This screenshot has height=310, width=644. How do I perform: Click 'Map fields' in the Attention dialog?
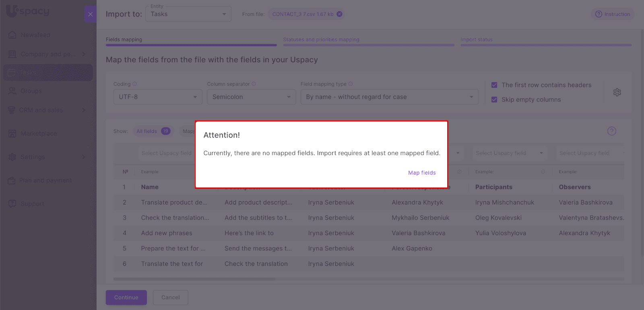(x=421, y=173)
